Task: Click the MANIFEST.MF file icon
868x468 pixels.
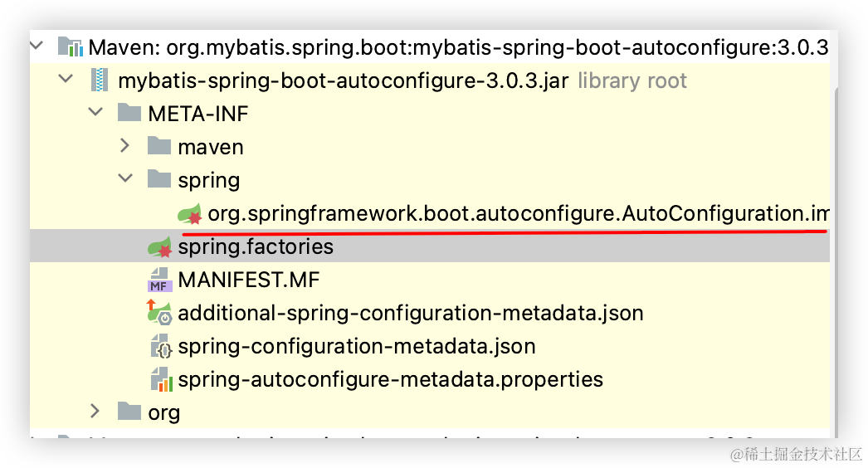Action: coord(159,280)
